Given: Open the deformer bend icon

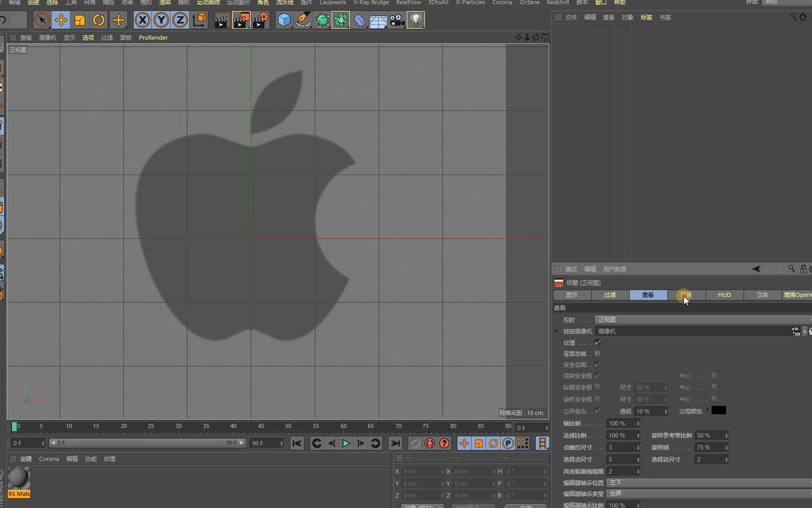Looking at the screenshot, I should coord(359,20).
